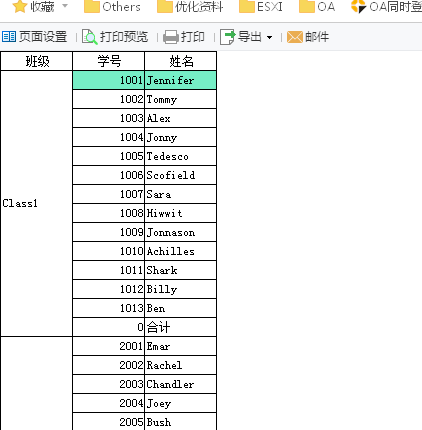Click student ID cell 1012

click(x=109, y=289)
